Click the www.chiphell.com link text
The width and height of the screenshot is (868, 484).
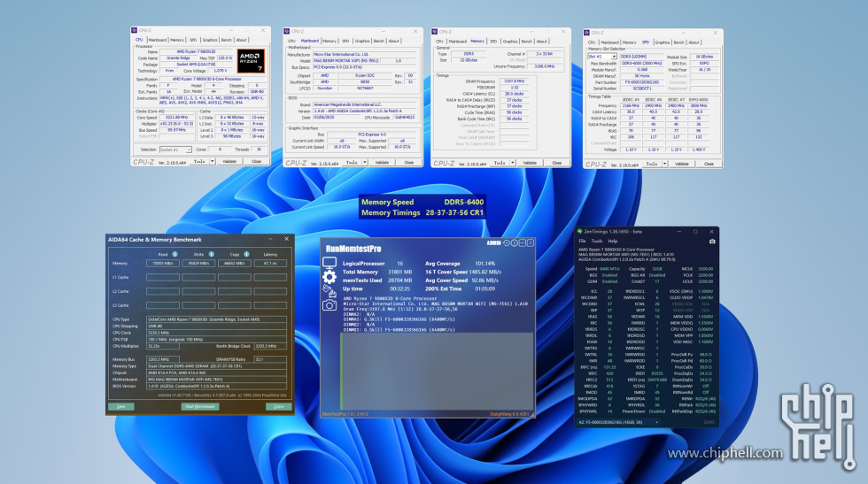(725, 454)
